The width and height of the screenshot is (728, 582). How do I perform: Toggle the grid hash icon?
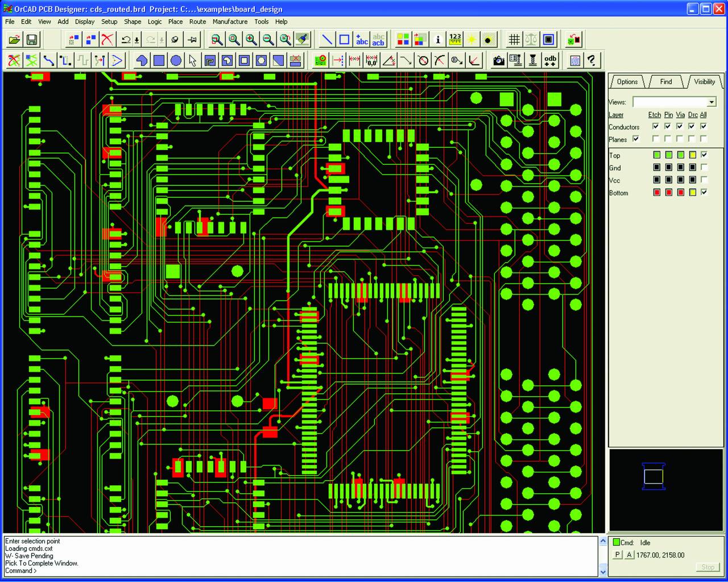[514, 39]
